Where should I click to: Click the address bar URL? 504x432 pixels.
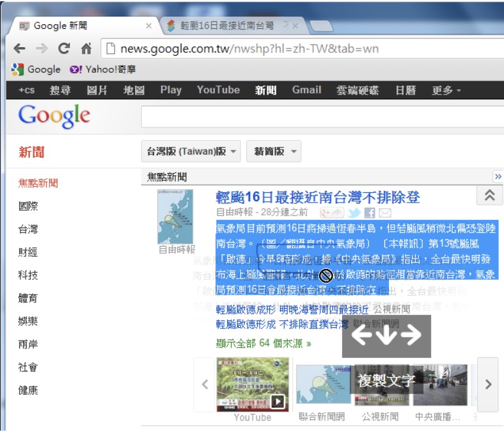pos(249,49)
